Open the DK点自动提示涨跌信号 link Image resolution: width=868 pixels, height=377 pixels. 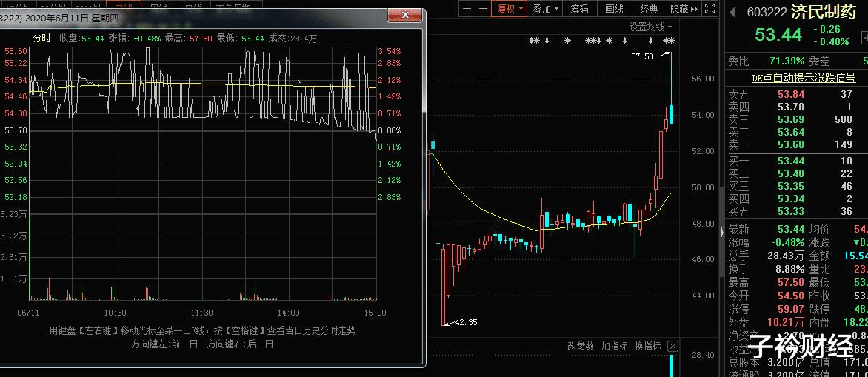point(804,78)
